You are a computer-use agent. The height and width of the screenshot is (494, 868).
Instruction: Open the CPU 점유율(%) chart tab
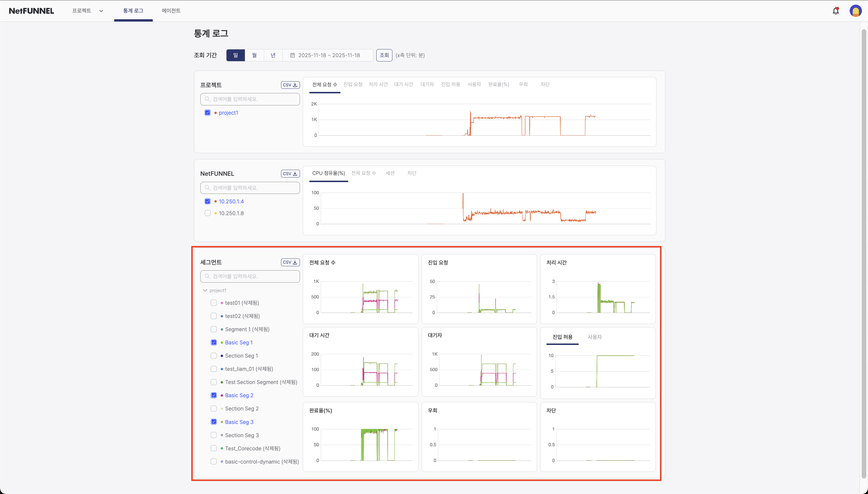(329, 173)
